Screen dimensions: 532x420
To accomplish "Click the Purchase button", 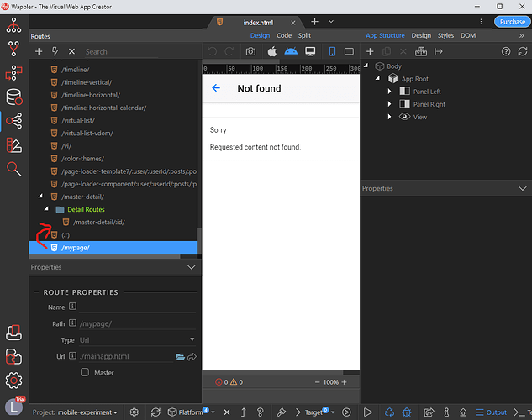I will pyautogui.click(x=512, y=22).
